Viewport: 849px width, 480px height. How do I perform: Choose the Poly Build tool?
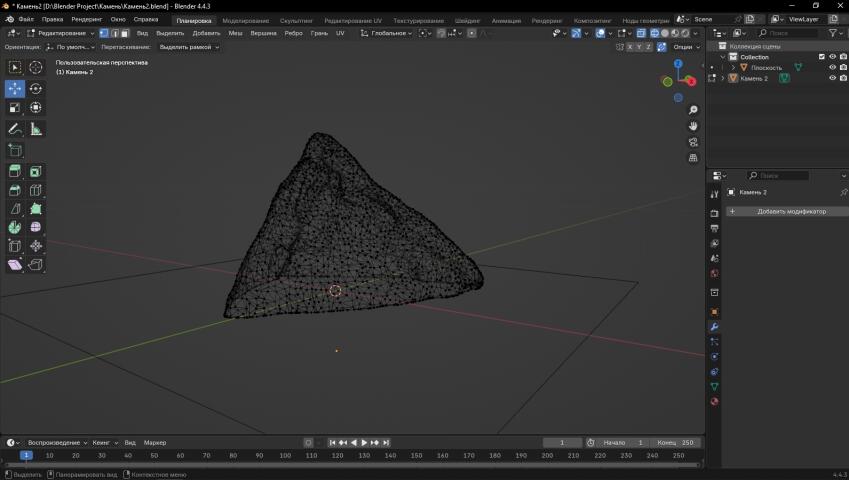(36, 209)
